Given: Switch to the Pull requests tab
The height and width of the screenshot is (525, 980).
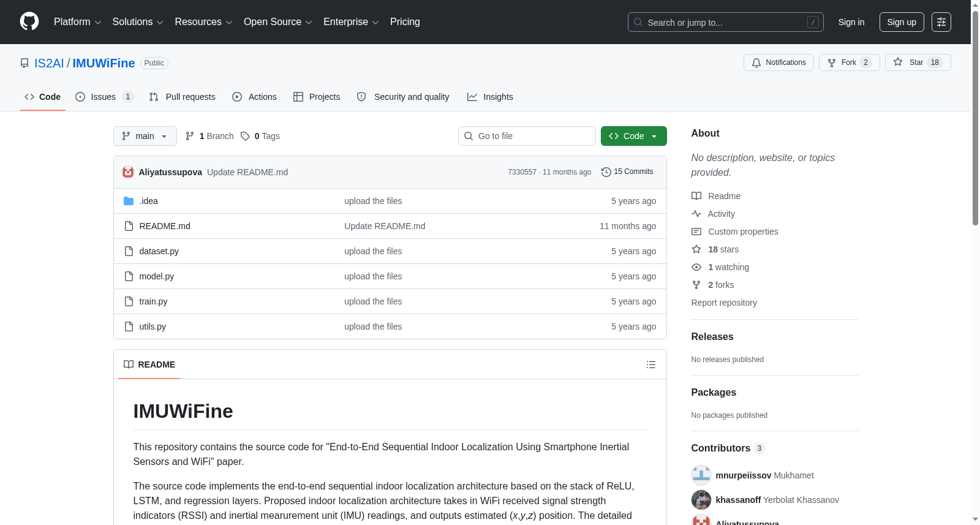Looking at the screenshot, I should pyautogui.click(x=183, y=97).
